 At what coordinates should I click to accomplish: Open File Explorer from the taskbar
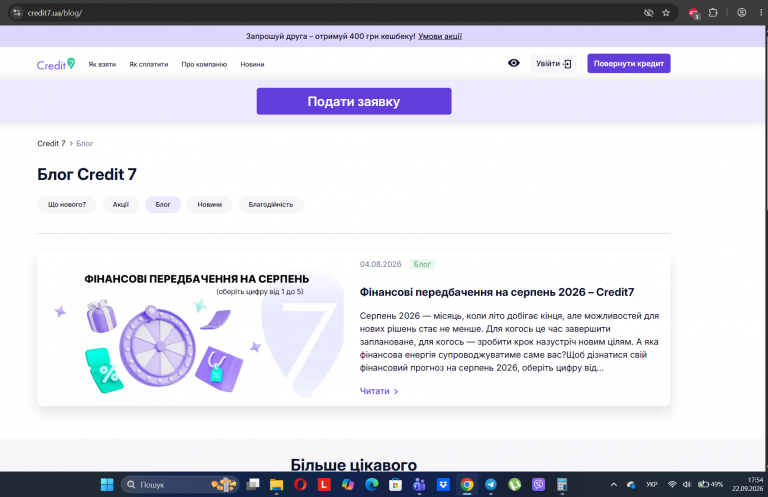(276, 485)
